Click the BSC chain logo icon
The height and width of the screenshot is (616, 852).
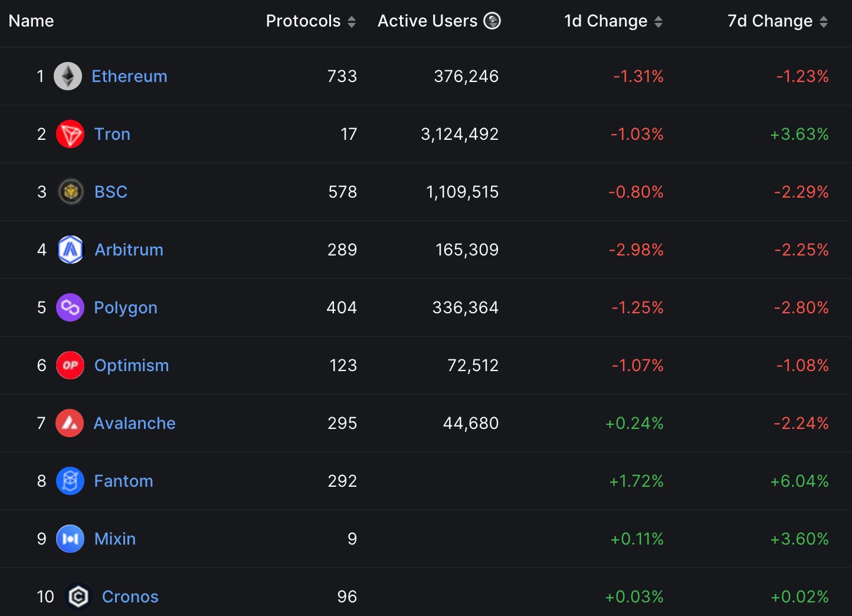pos(71,192)
